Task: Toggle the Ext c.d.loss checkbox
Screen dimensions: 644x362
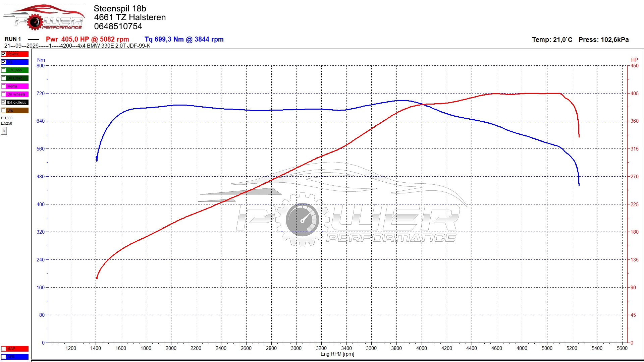Action: point(4,102)
